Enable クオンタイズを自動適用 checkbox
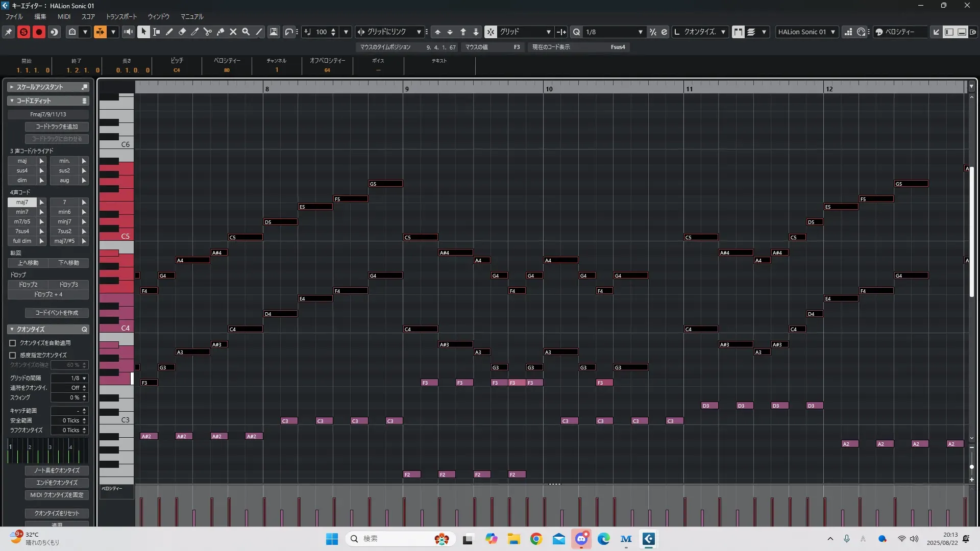 (x=13, y=343)
